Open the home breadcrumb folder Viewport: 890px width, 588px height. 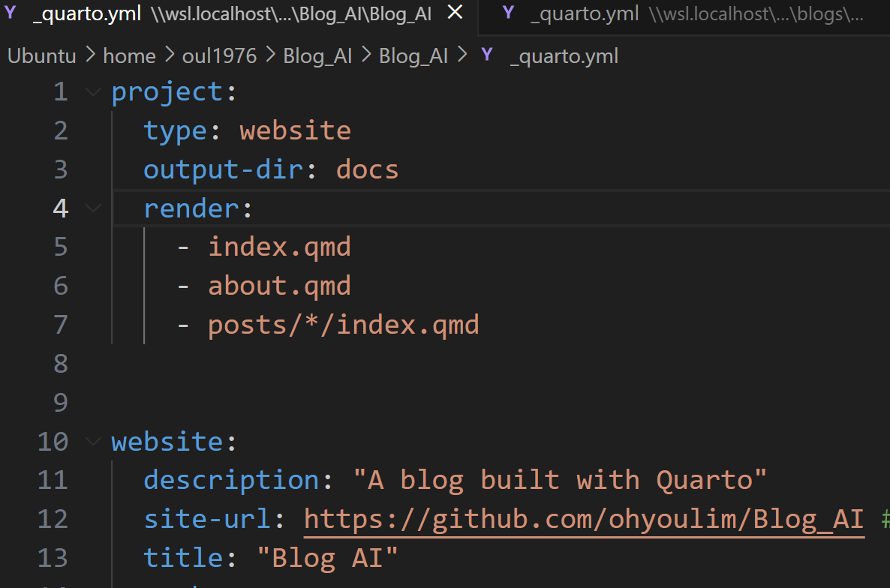[129, 56]
